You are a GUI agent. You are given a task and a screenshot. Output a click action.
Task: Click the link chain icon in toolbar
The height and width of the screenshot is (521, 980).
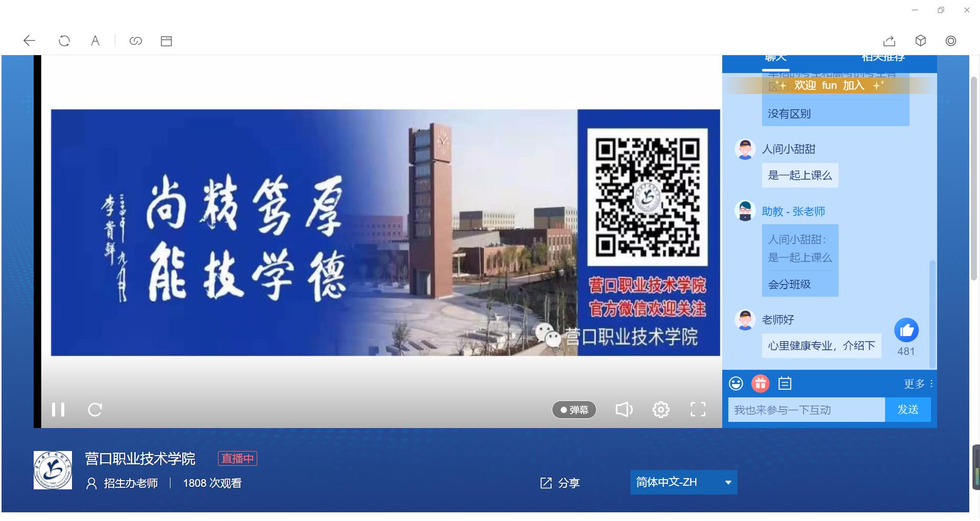135,41
